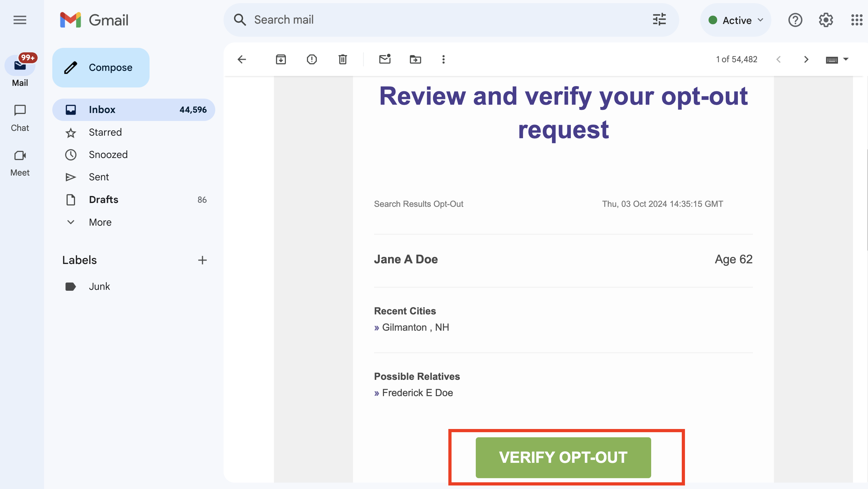Report this email as spam
Viewport: 868px width, 489px height.
[x=312, y=59]
